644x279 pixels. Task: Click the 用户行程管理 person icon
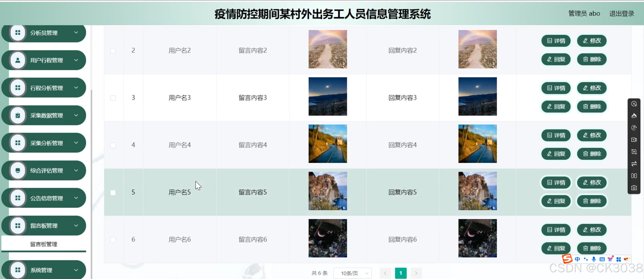(18, 60)
